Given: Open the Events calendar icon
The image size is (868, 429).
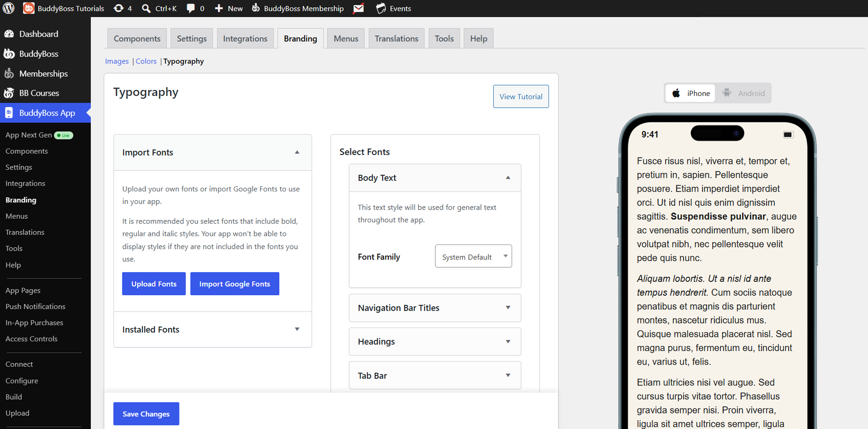Looking at the screenshot, I should pos(381,8).
